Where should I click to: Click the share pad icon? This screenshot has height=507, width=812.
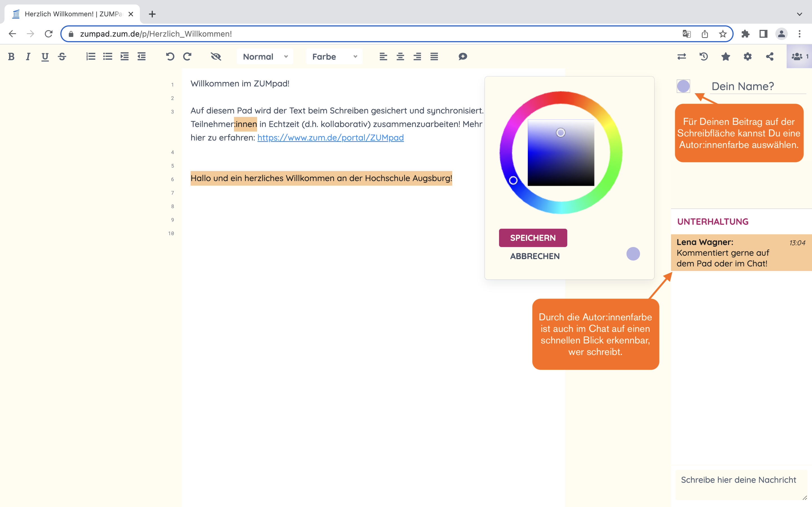[770, 57]
